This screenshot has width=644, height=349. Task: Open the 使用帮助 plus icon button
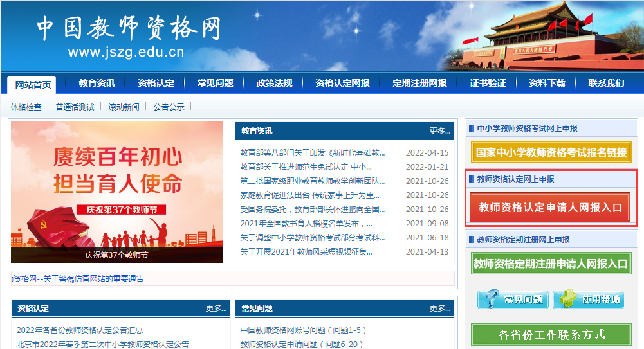[x=589, y=299]
